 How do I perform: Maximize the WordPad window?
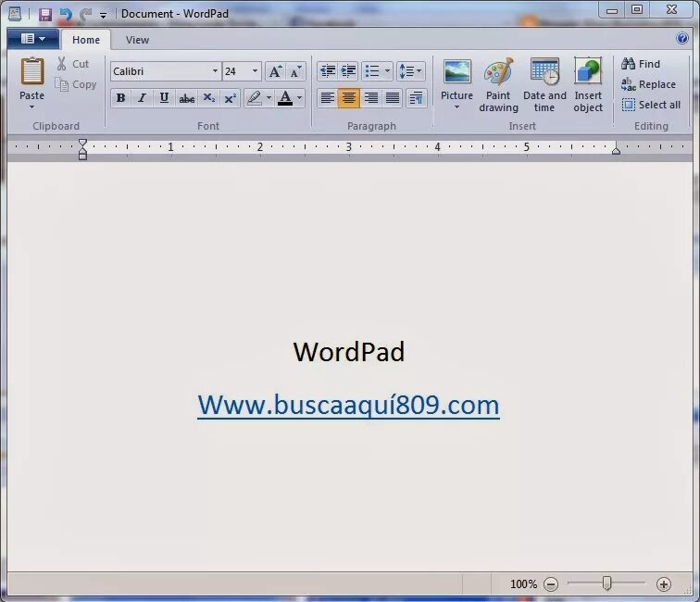click(637, 10)
